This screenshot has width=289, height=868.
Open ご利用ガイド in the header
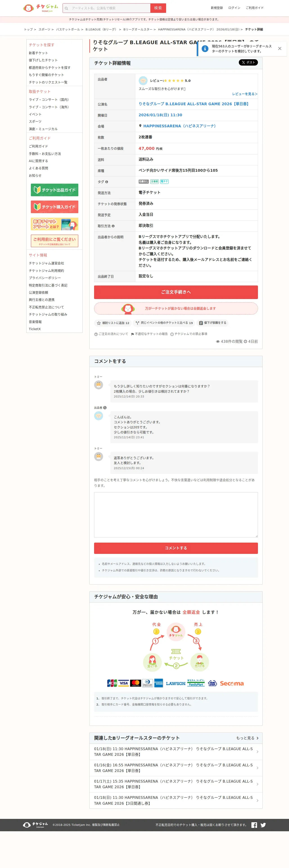pyautogui.click(x=255, y=8)
